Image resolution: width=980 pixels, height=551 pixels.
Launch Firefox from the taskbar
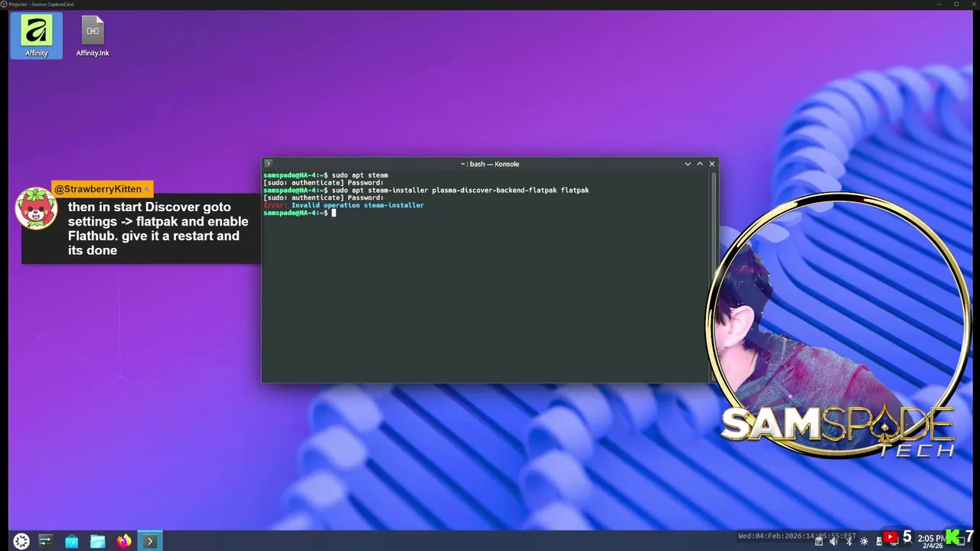(123, 541)
